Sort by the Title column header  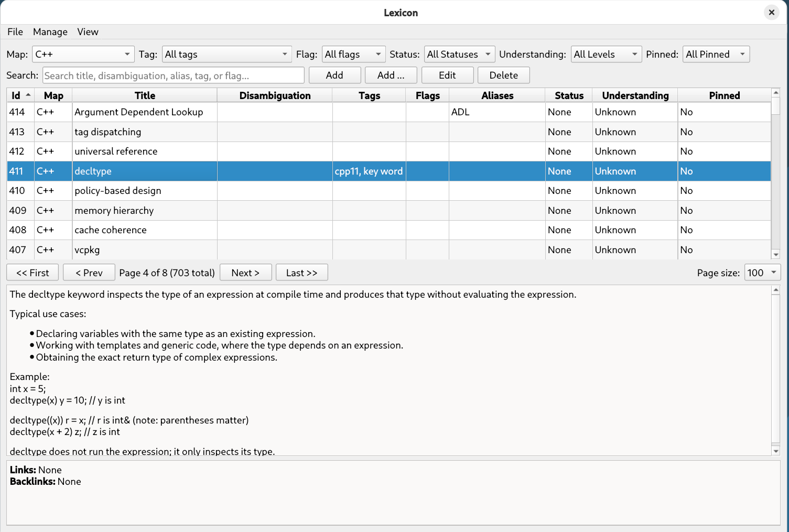[x=145, y=95]
